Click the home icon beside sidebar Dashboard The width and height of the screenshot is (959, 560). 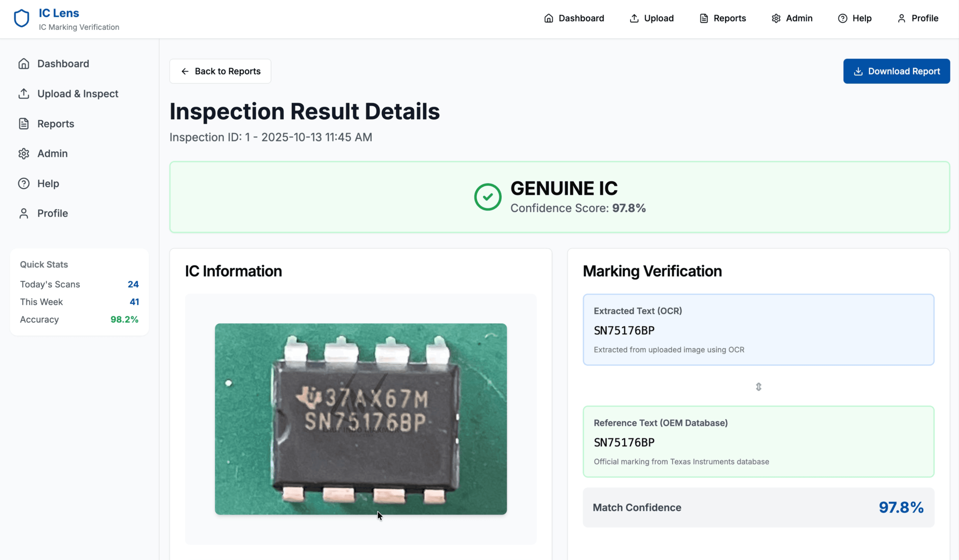[x=24, y=64]
